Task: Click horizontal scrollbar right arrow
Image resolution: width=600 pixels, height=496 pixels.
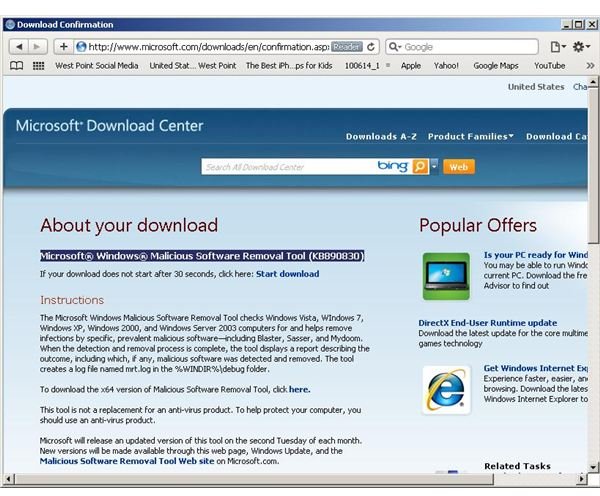Action: (x=582, y=479)
